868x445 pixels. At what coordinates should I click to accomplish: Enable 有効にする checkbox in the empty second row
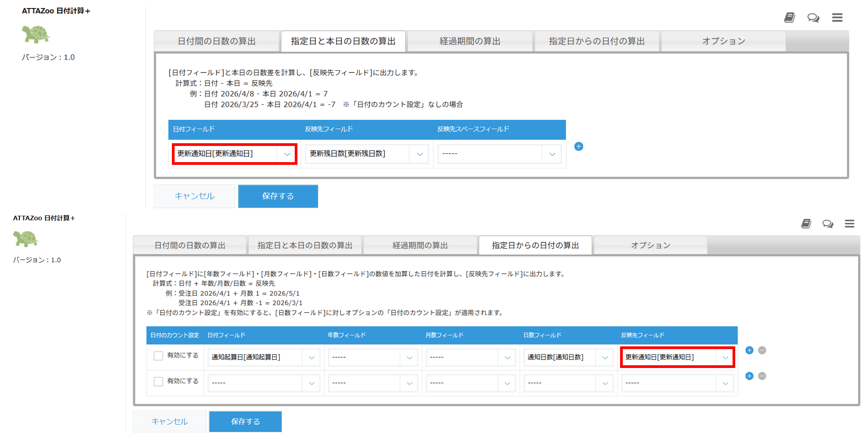158,381
